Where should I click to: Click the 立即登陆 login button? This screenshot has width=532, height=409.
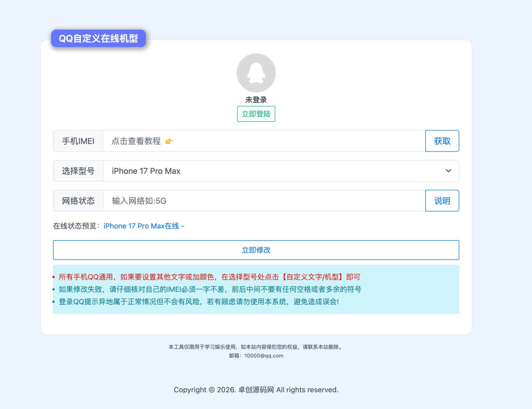point(256,114)
